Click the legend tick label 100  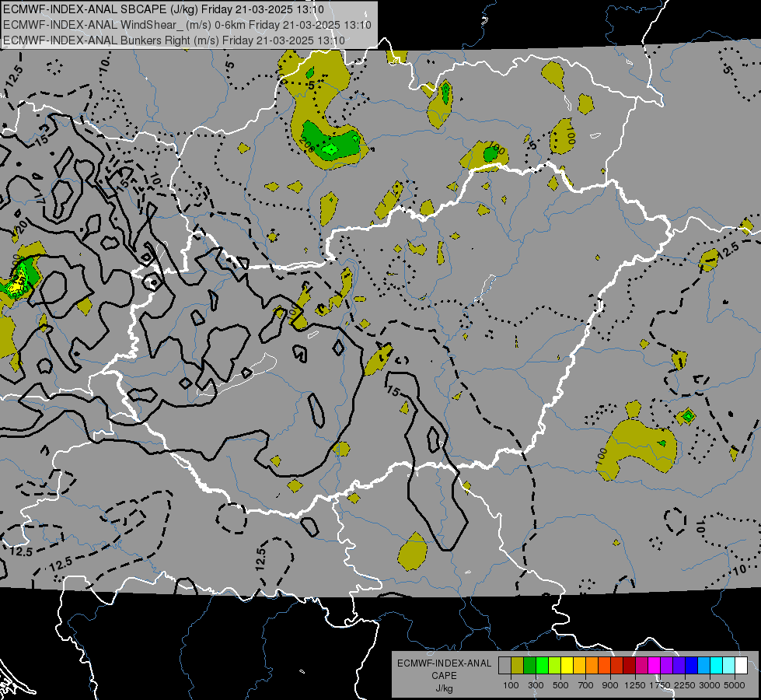[x=511, y=685]
